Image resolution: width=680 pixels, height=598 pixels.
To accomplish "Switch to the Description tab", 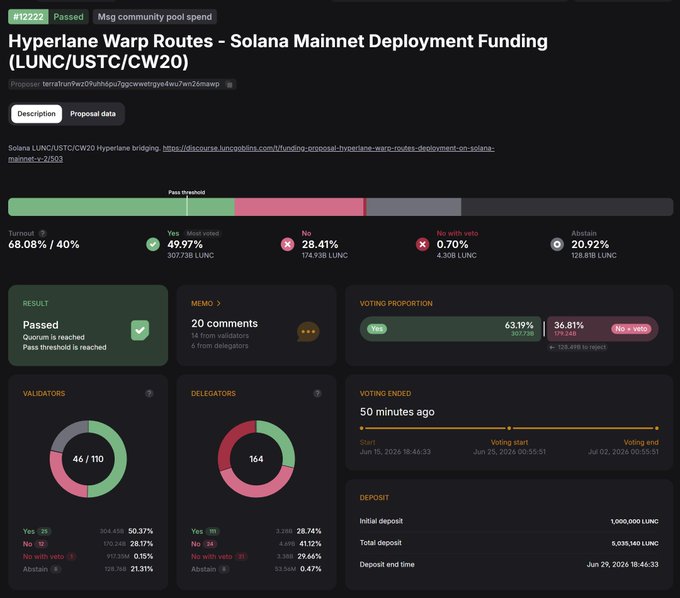I will click(36, 114).
